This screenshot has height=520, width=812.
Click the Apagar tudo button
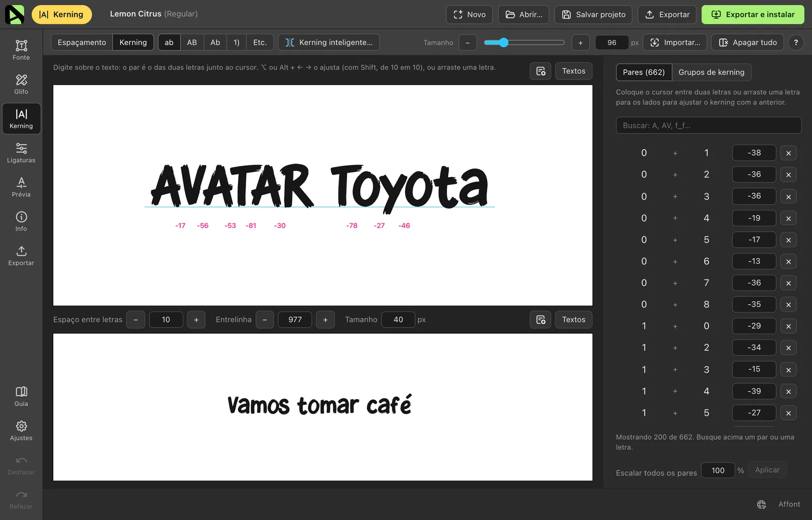pos(748,43)
